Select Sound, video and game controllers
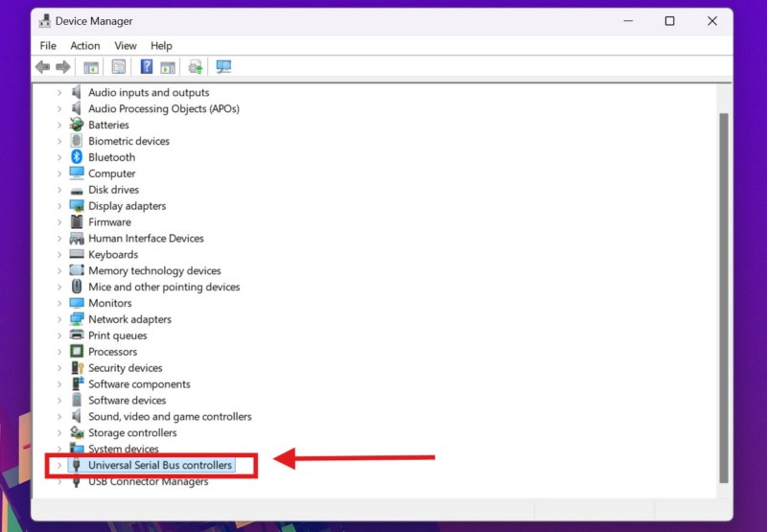 click(170, 417)
